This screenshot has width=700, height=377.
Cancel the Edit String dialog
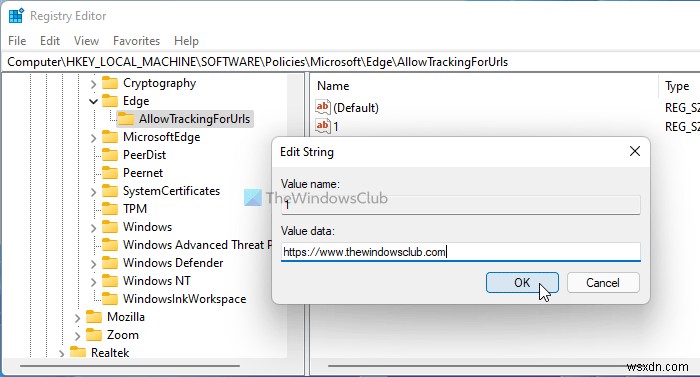[x=603, y=283]
